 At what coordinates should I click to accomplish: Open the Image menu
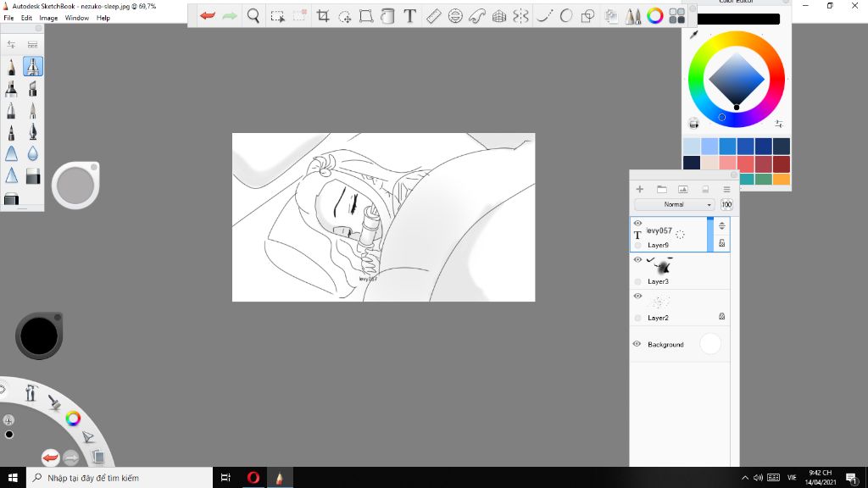[48, 18]
